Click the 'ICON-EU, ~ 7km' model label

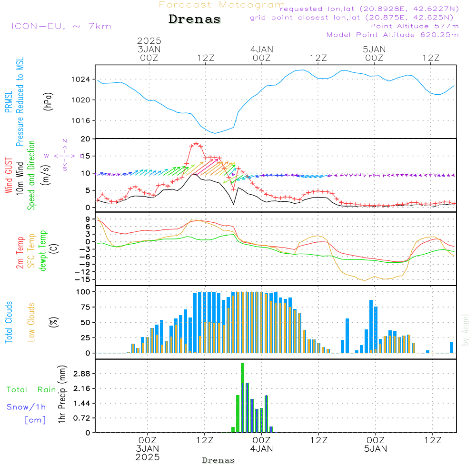click(x=61, y=26)
